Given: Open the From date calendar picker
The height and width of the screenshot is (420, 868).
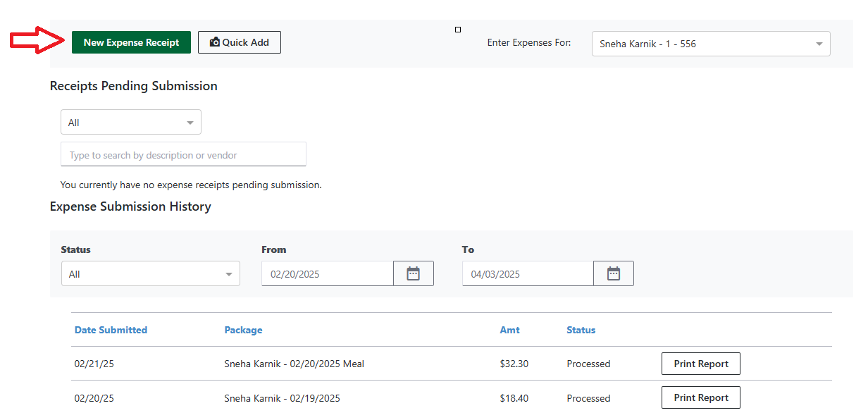Looking at the screenshot, I should pos(414,274).
